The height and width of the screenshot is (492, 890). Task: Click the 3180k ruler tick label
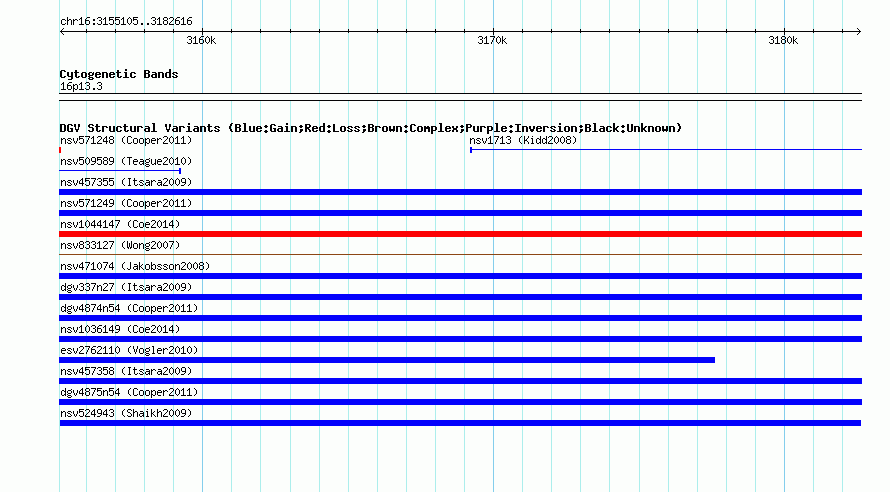pos(783,40)
